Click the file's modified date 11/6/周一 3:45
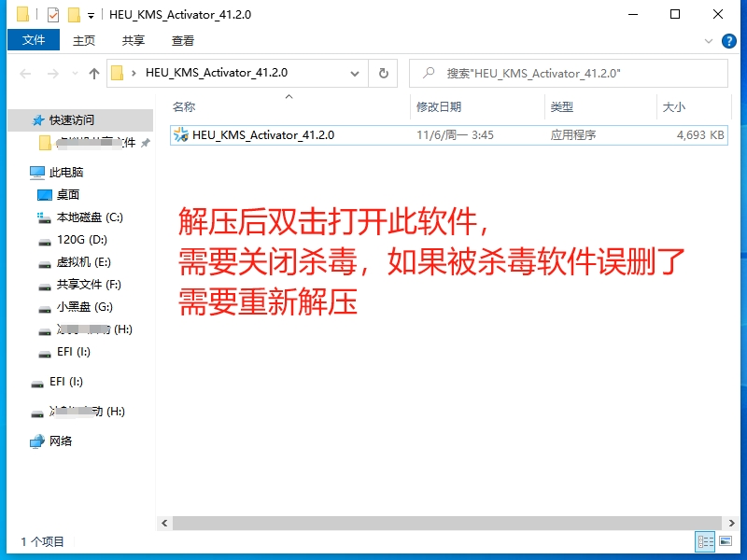 click(x=455, y=134)
